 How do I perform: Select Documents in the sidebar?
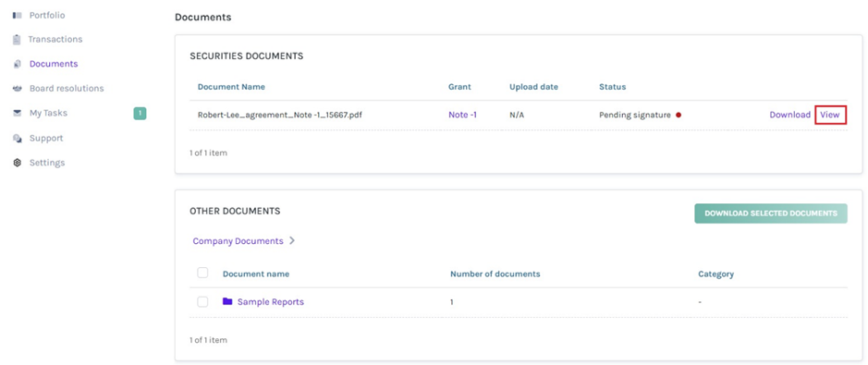point(54,64)
